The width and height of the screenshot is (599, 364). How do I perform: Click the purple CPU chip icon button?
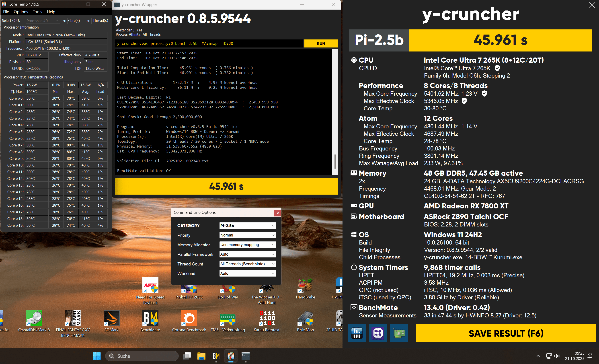(377, 333)
